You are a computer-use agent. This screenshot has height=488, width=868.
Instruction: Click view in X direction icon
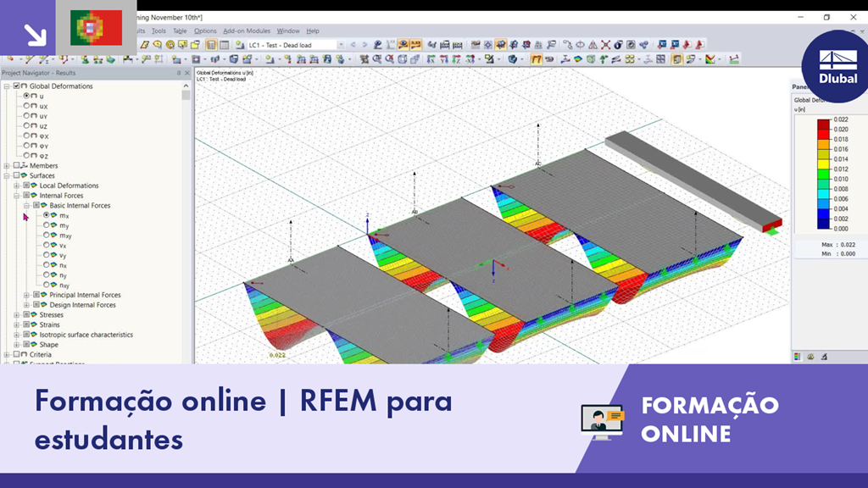(431, 59)
